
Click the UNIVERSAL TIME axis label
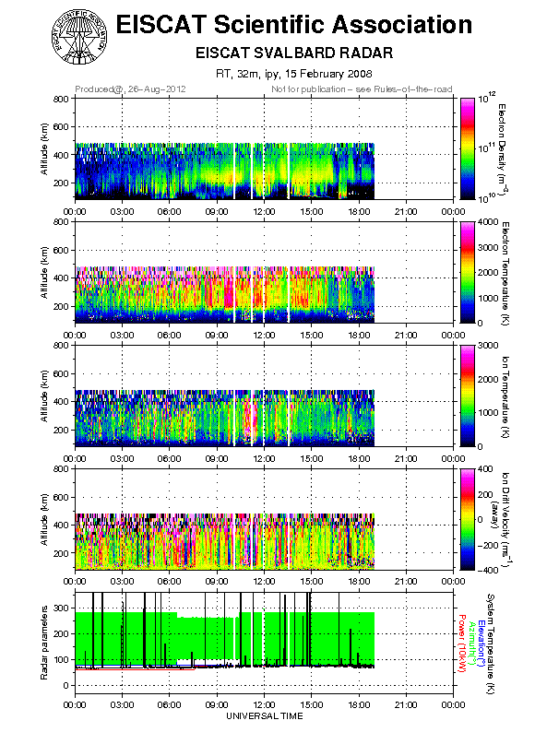pyautogui.click(x=265, y=716)
